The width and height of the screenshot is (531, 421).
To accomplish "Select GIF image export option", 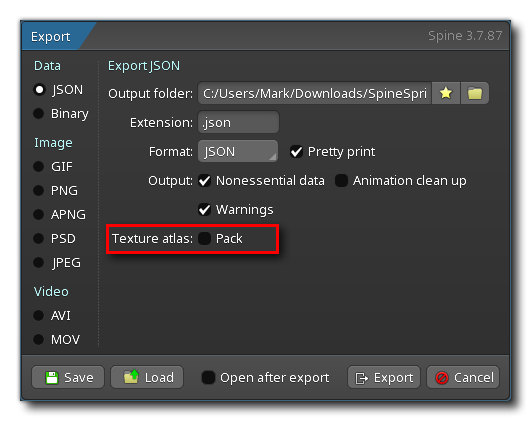I will (39, 166).
